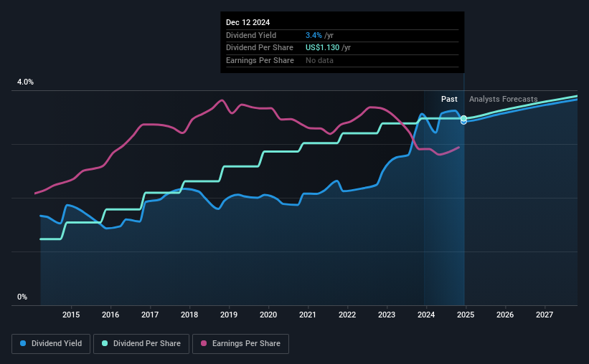
Task: Click the 2022 x-axis label
Action: pos(347,315)
